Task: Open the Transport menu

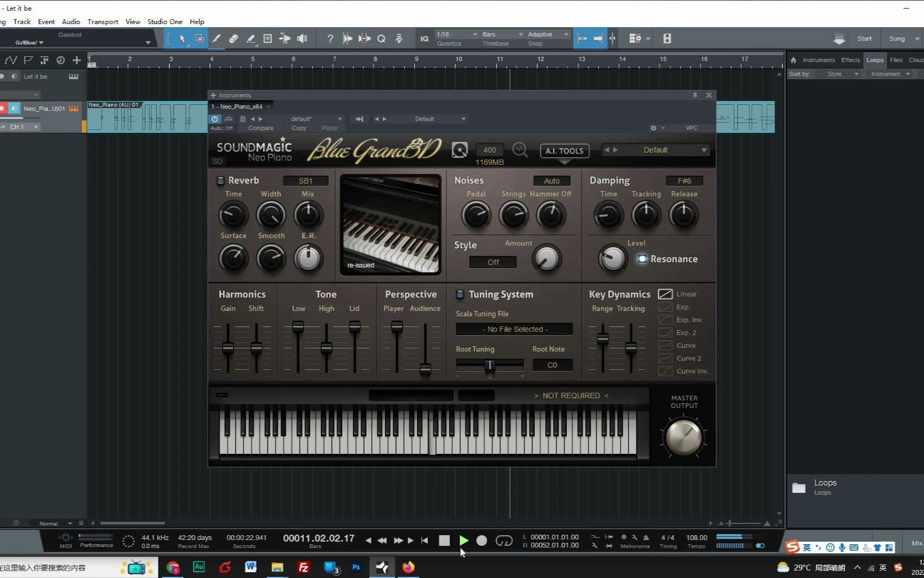Action: [x=103, y=21]
